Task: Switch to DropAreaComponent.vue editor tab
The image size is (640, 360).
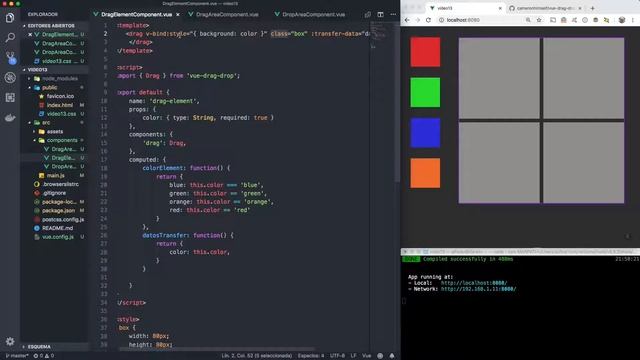Action: click(x=310, y=14)
